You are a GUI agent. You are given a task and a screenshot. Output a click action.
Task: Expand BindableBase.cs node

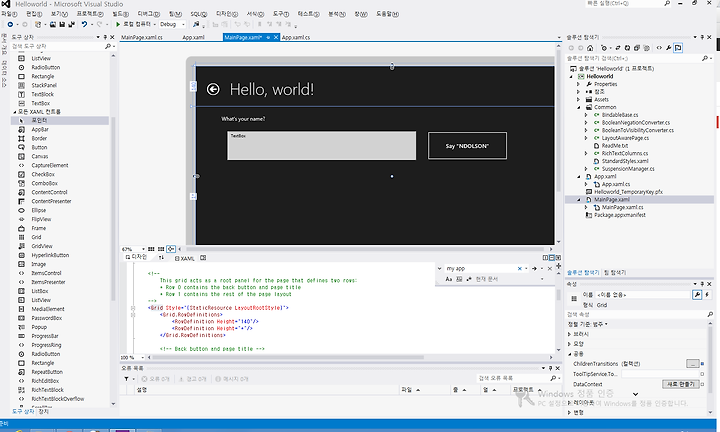(x=586, y=115)
